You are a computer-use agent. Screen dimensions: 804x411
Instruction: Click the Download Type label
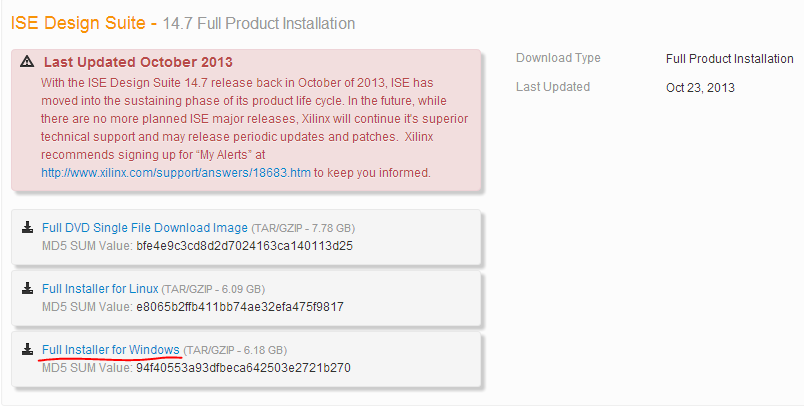click(x=558, y=58)
